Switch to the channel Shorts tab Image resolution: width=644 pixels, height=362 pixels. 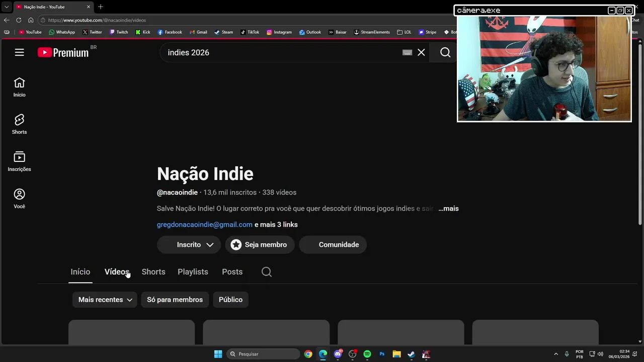[x=153, y=272]
